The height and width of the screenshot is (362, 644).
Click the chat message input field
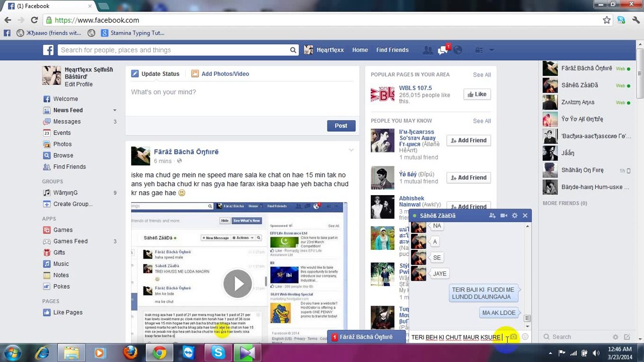(x=458, y=337)
